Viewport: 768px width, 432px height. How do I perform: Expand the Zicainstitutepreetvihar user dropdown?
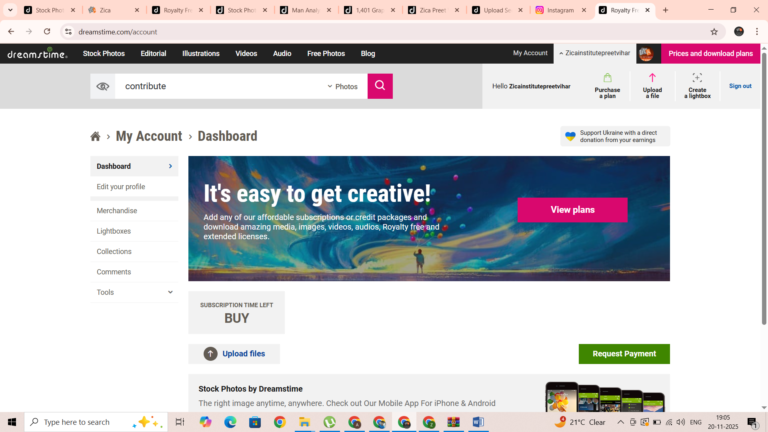595,53
